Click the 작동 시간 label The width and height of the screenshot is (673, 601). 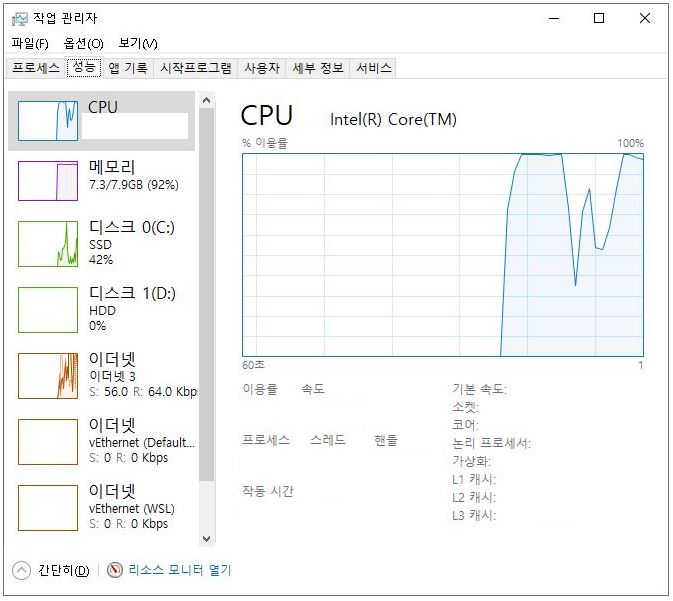pos(268,491)
